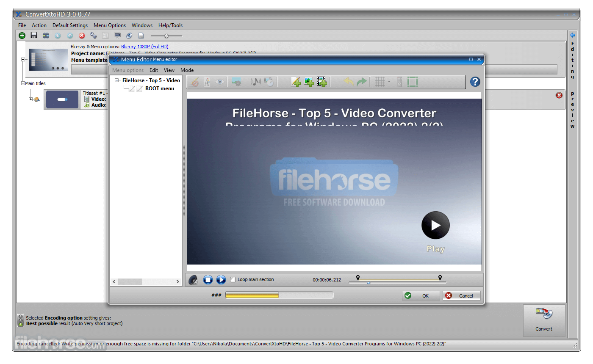Click the redo arrow in Menu Editor
The height and width of the screenshot is (364, 593).
362,82
